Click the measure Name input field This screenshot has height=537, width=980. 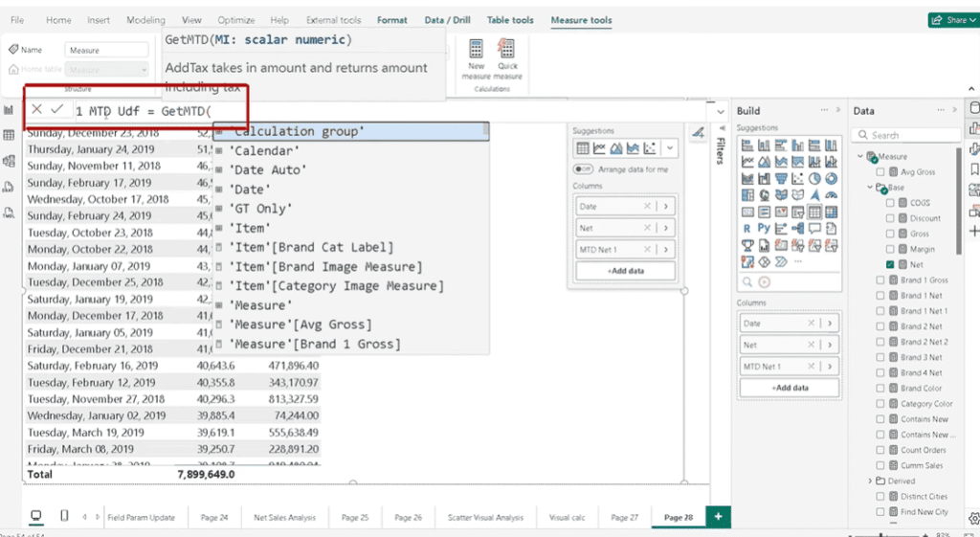[106, 50]
